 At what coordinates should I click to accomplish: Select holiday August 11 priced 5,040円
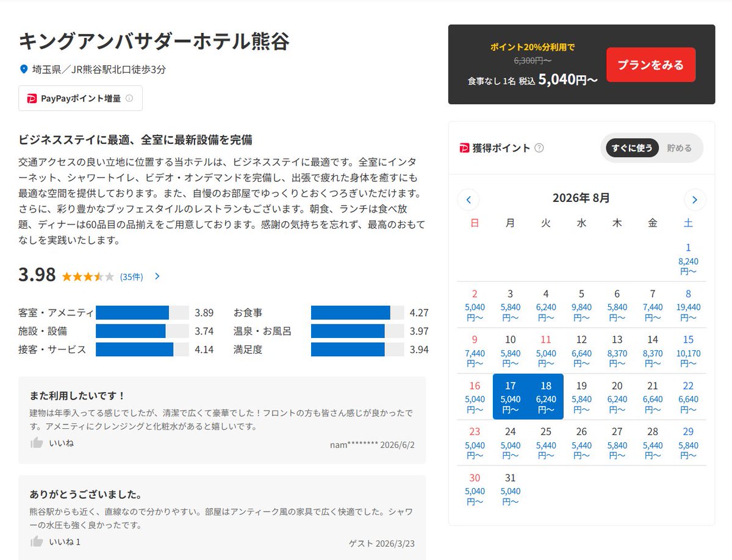[546, 351]
